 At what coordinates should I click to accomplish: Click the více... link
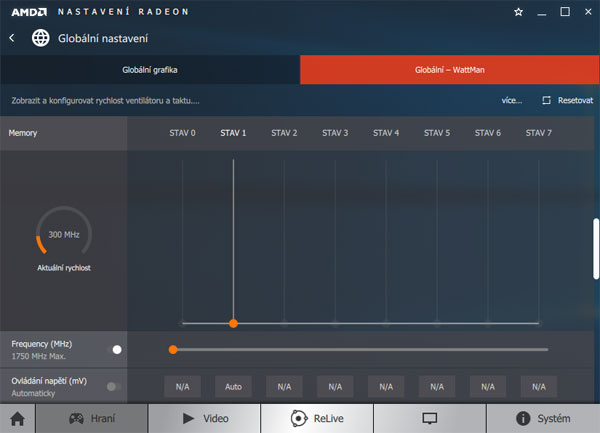coord(512,100)
